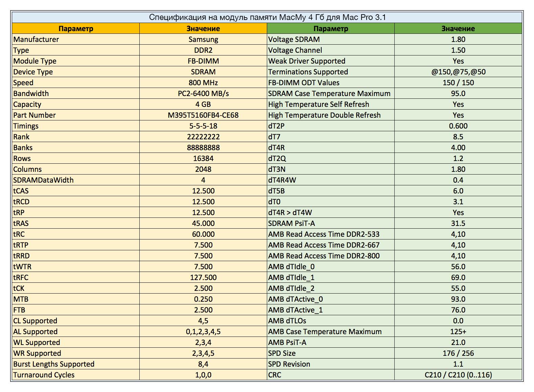Click the 'tCAS' parameter cell

[x=76, y=191]
